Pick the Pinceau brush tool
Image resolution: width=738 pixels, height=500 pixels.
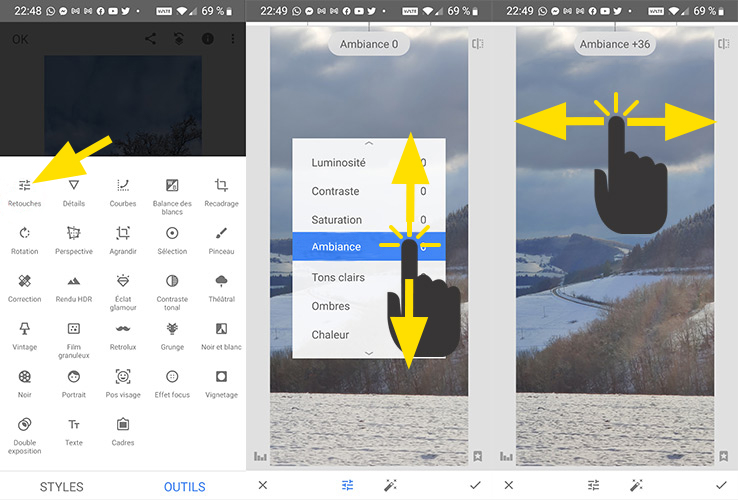click(221, 241)
